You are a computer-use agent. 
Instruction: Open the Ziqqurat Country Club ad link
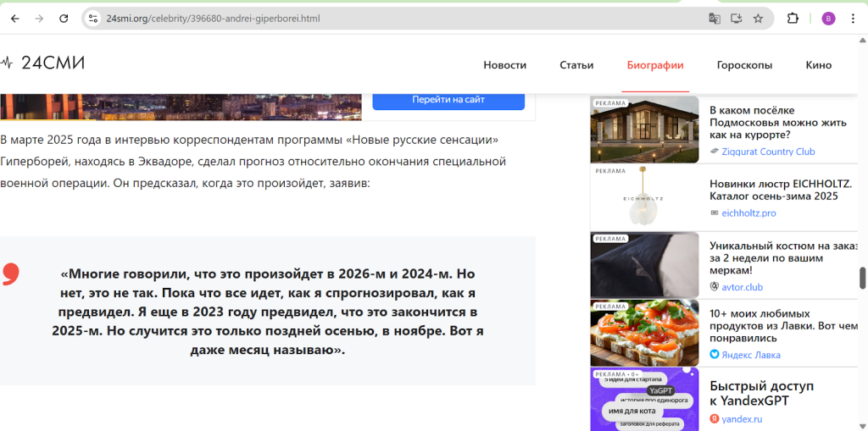tap(767, 152)
